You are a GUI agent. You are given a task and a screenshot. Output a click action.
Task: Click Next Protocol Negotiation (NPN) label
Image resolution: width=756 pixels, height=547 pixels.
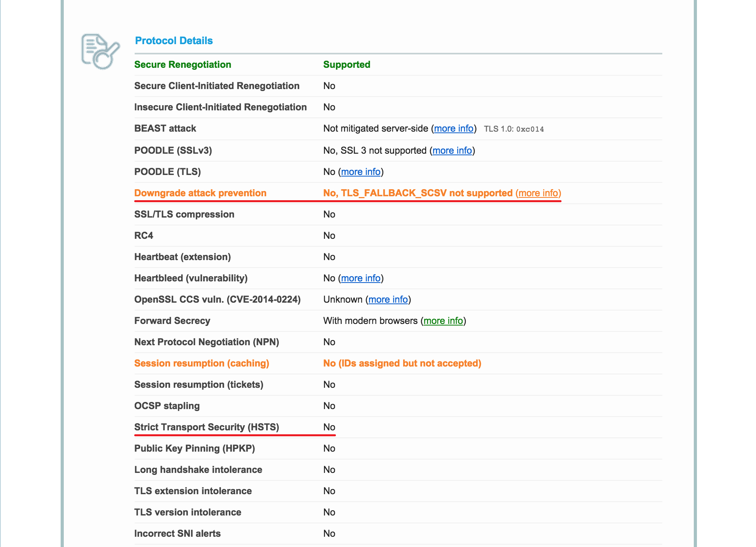(x=206, y=342)
